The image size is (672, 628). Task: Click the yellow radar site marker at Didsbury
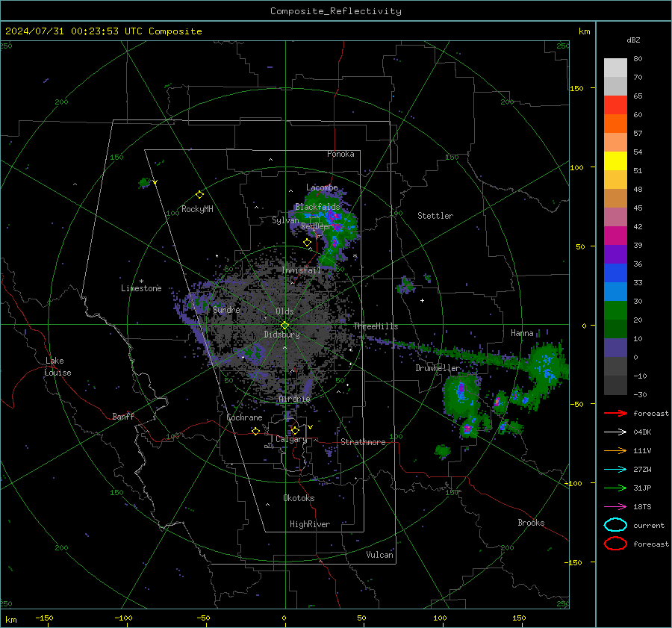click(285, 326)
